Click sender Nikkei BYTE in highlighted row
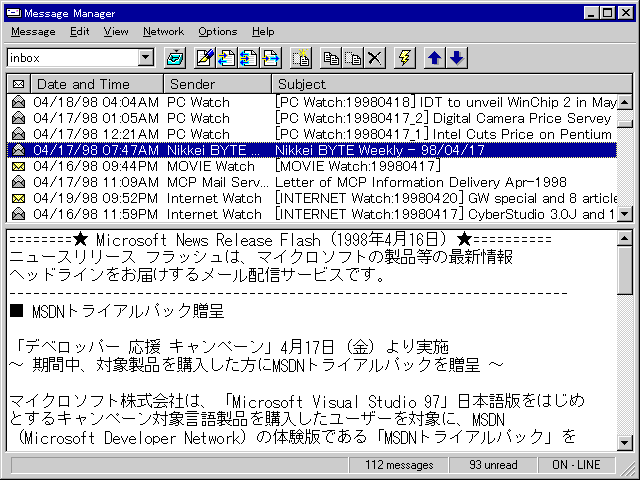 tap(213, 150)
